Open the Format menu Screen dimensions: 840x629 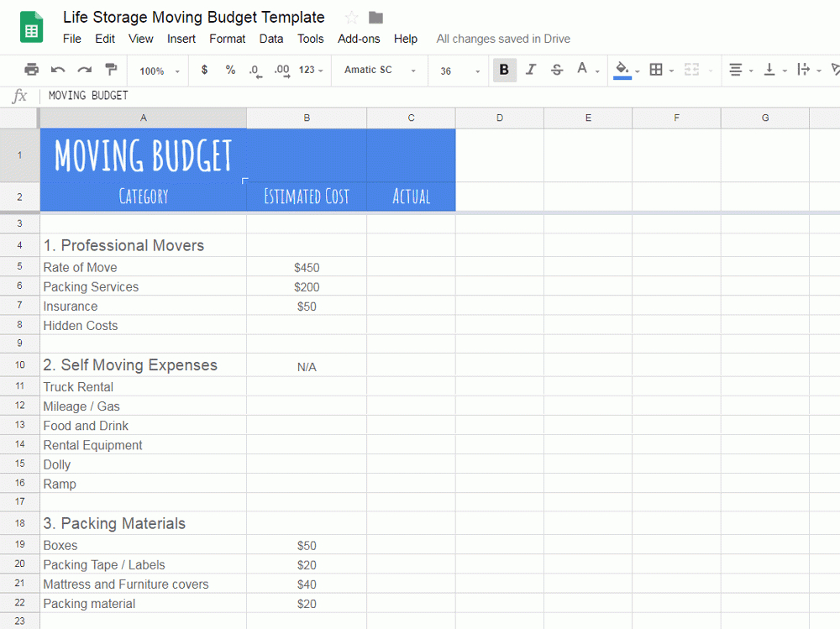[227, 39]
